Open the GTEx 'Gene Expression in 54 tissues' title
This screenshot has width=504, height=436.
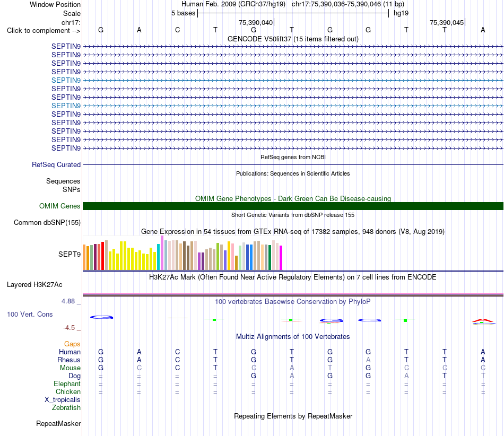point(293,231)
